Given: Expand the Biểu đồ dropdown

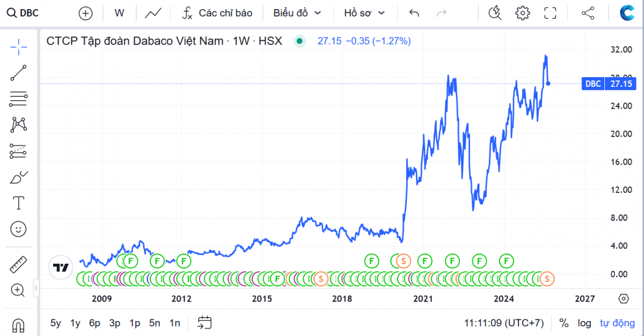Looking at the screenshot, I should 297,13.
